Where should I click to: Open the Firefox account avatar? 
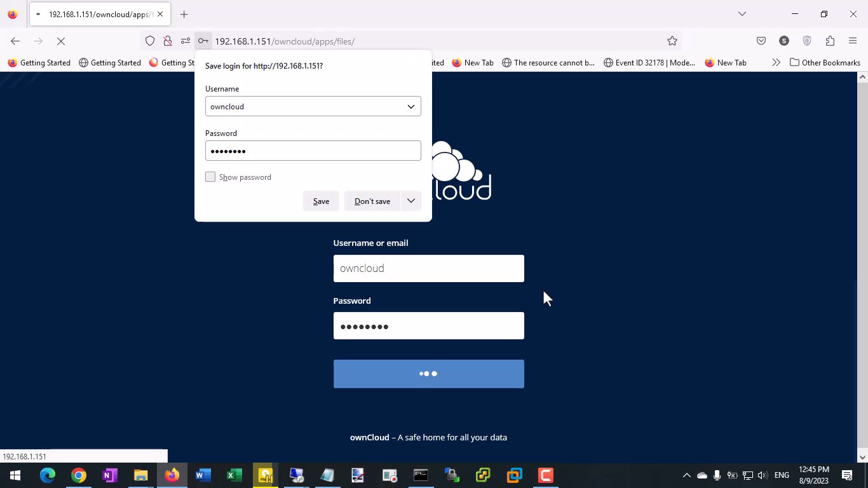coord(784,41)
